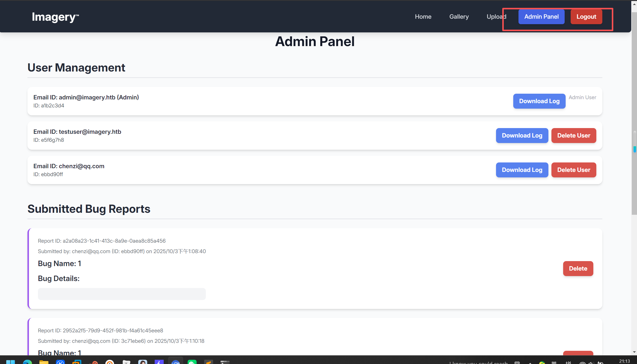The height and width of the screenshot is (364, 637).
Task: Download log for testuser@imagery.htb
Action: [x=522, y=136]
